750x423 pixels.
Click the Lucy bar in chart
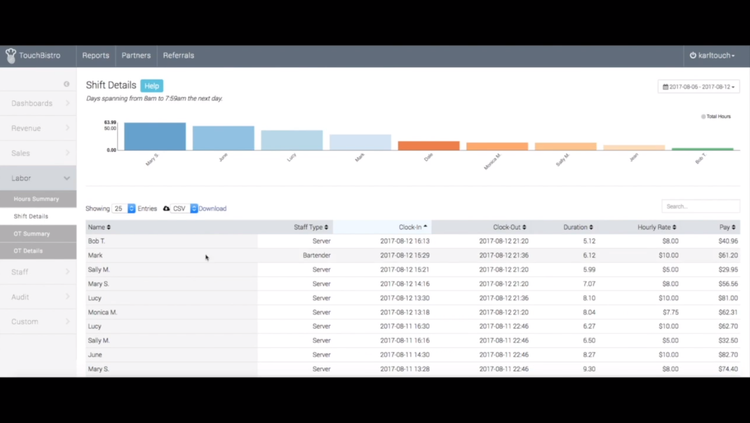292,140
